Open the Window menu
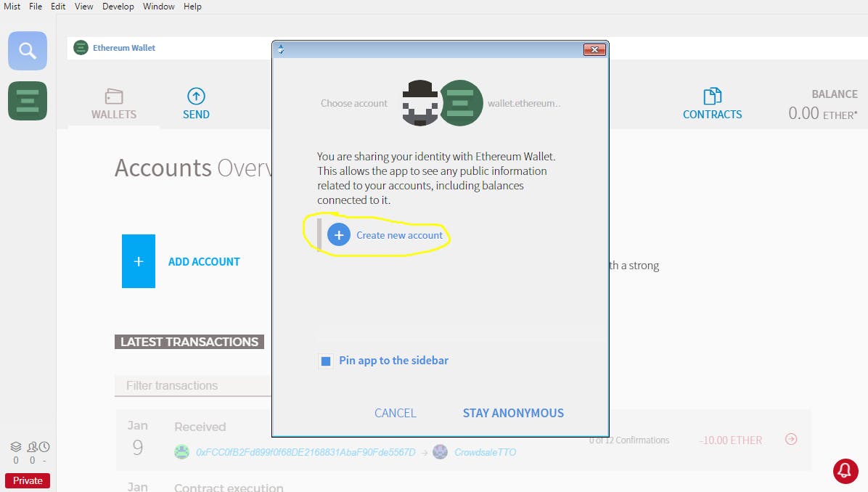This screenshot has height=492, width=868. point(158,7)
